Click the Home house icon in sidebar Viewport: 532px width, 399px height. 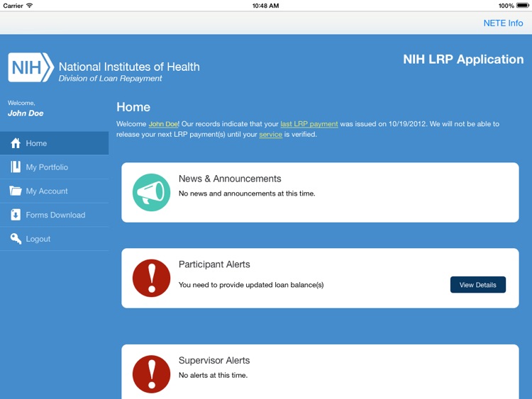tap(16, 143)
